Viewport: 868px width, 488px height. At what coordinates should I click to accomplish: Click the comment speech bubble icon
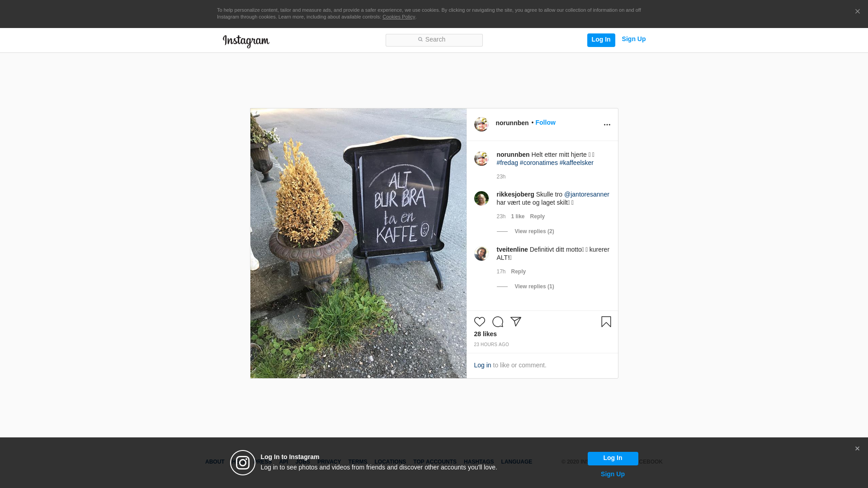pyautogui.click(x=497, y=322)
